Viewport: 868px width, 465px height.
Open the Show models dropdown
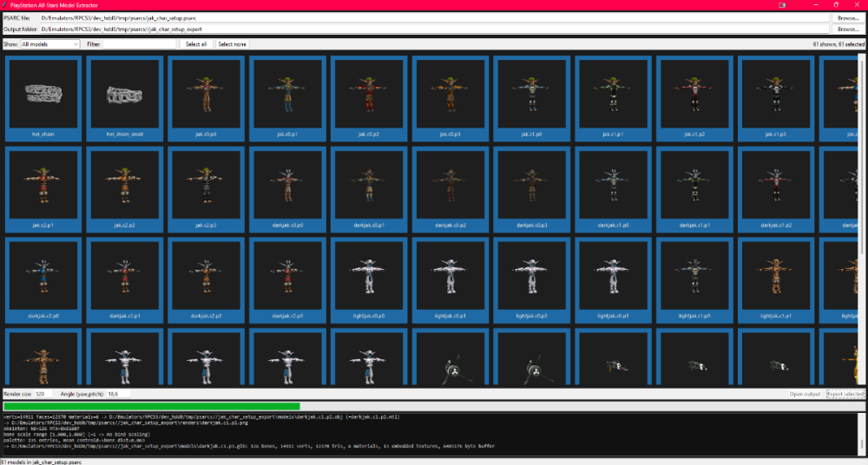[x=50, y=44]
